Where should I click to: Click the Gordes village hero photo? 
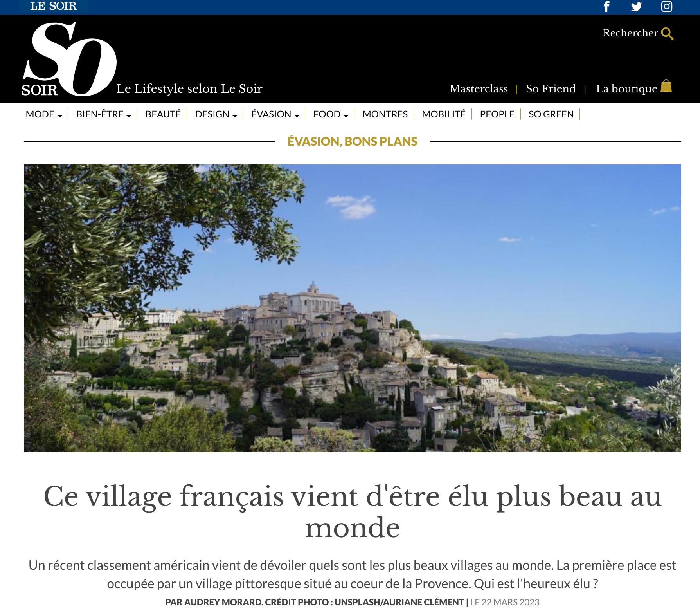click(352, 308)
